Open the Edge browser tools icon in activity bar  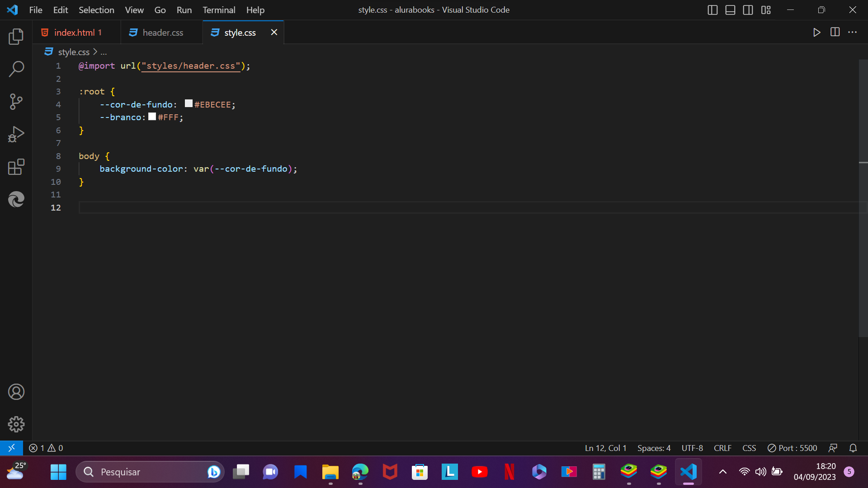click(16, 199)
